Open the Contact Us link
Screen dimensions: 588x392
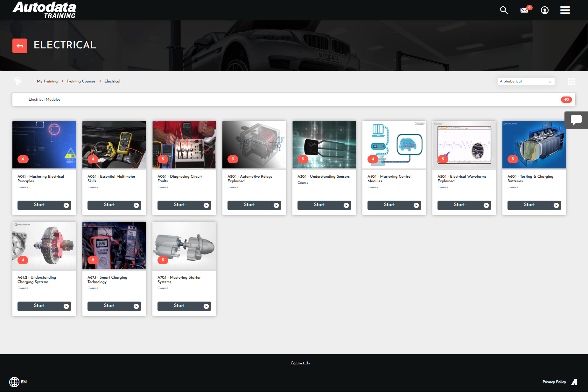coord(300,363)
